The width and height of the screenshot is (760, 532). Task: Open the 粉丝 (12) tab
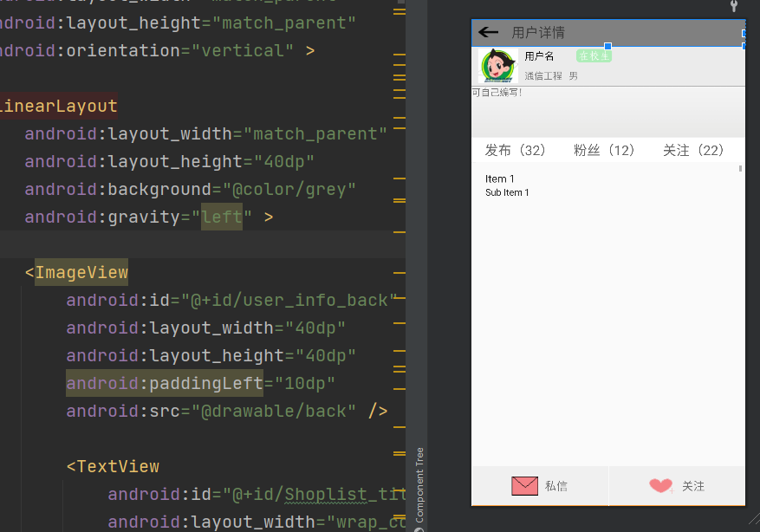tap(604, 150)
